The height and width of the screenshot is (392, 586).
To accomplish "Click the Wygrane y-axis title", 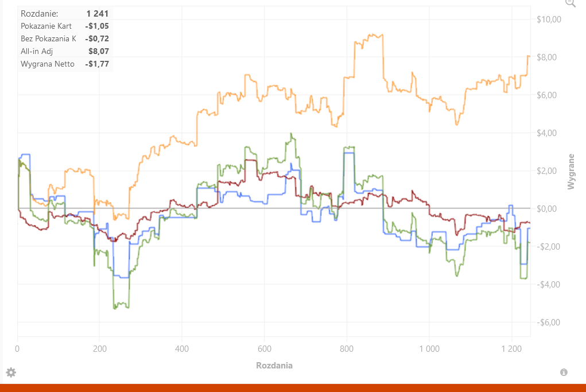I will tap(571, 172).
